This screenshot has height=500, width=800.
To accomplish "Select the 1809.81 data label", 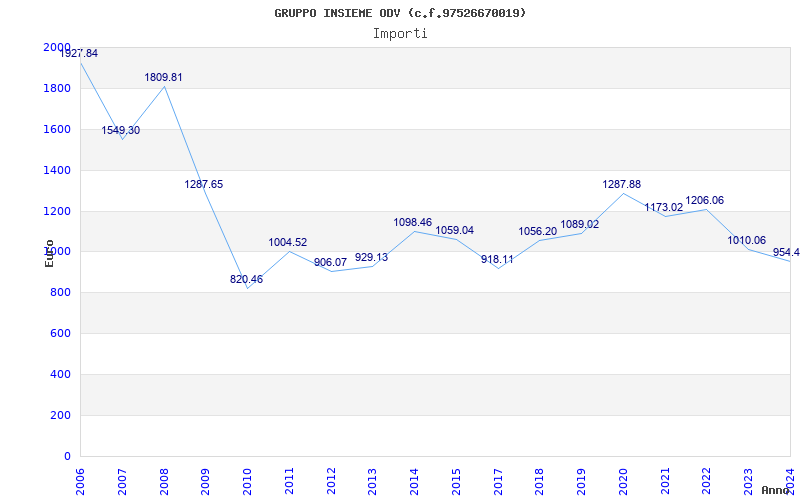I will pyautogui.click(x=163, y=78).
